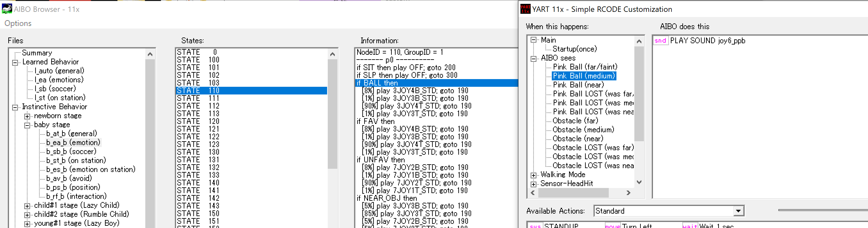The image size is (868, 228).
Task: Select b_ea_b (emotion) file
Action: [73, 143]
